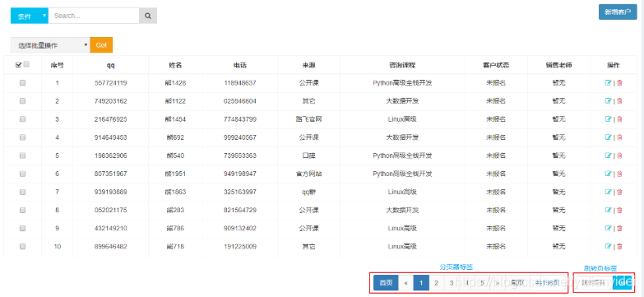Go to next page with » arrow

pyautogui.click(x=498, y=283)
